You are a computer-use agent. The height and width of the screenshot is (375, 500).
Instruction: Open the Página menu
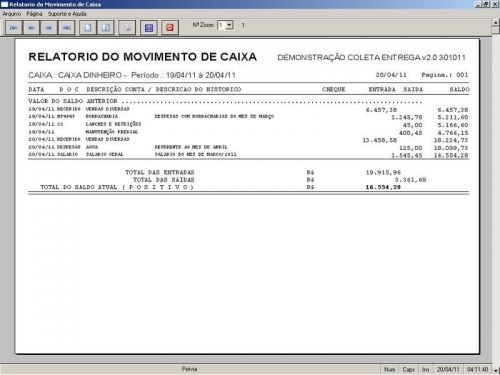pos(34,14)
